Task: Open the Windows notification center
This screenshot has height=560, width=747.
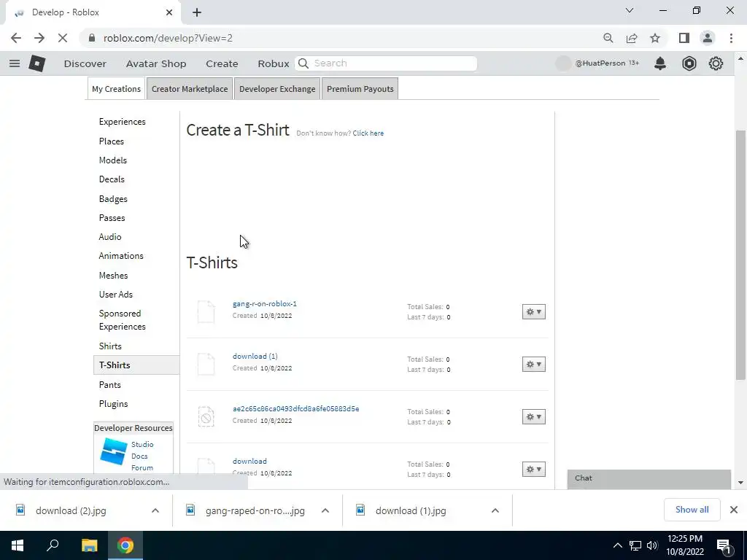Action: pos(724,545)
